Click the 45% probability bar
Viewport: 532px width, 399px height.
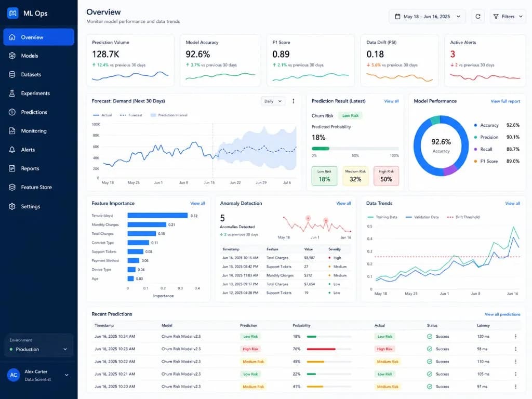coord(329,362)
